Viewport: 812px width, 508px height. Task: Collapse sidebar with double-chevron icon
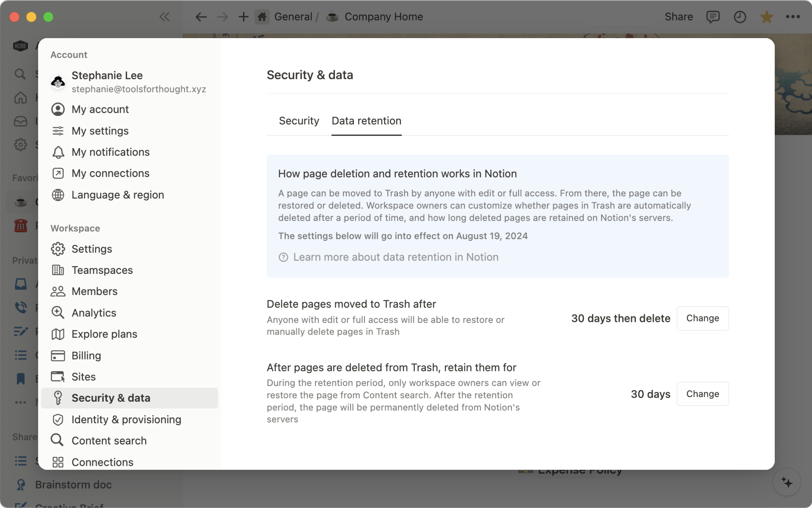point(164,17)
